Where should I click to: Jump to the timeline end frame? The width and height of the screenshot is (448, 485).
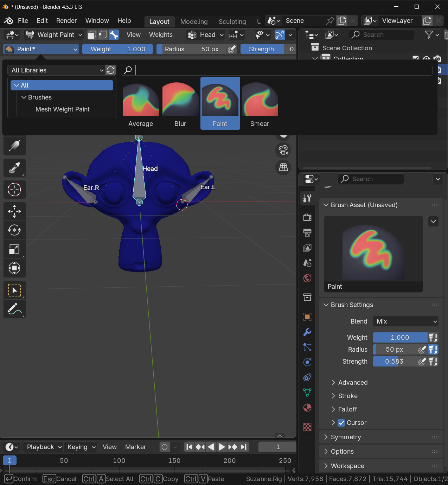244,447
